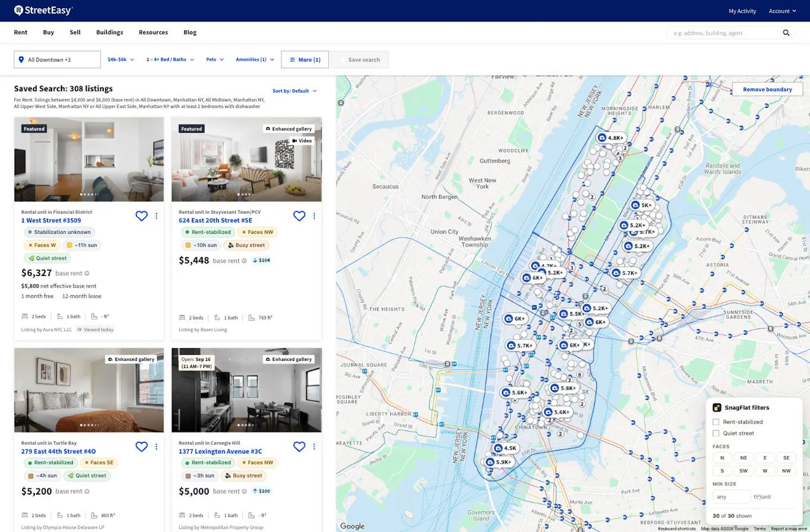Open the Blog menu
Screen dimensions: 810x532
[x=190, y=32]
